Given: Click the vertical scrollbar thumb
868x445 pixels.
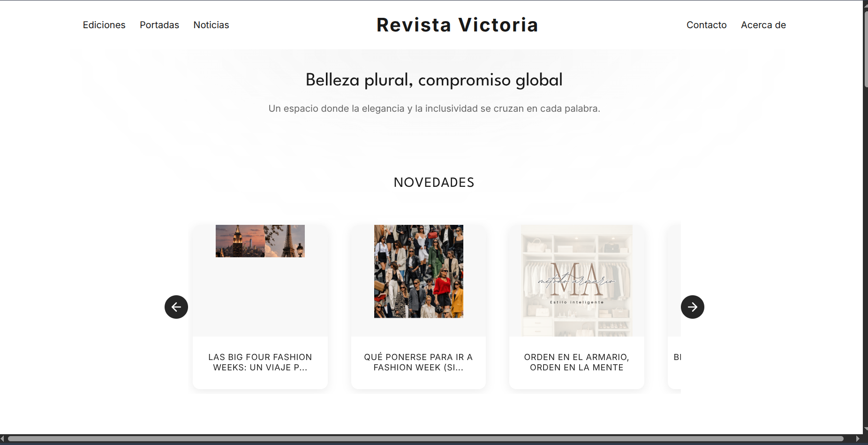Looking at the screenshot, I should [864, 47].
